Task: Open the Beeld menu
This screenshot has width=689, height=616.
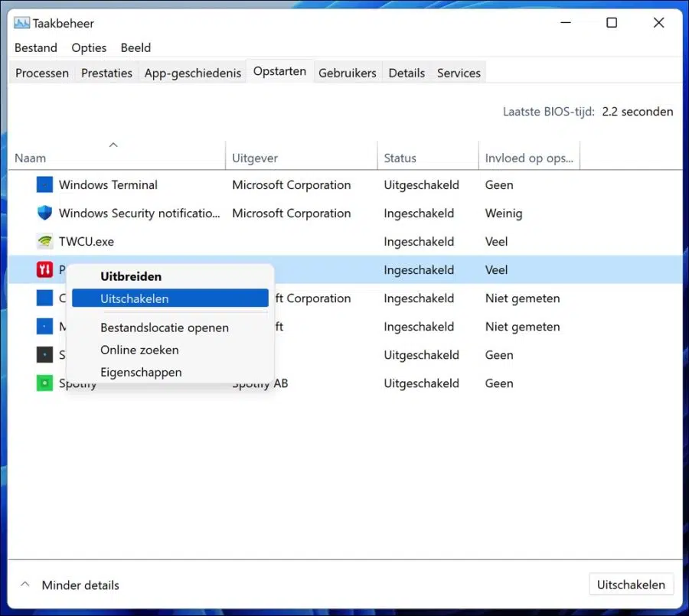Action: 136,47
